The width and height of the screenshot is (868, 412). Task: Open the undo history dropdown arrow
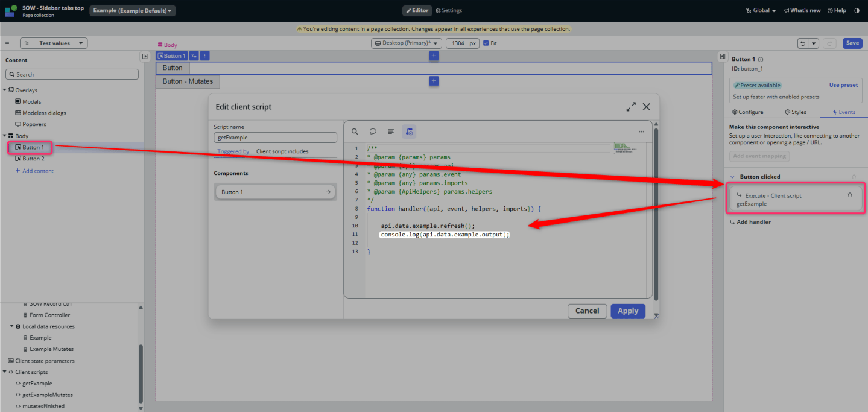[x=814, y=43]
